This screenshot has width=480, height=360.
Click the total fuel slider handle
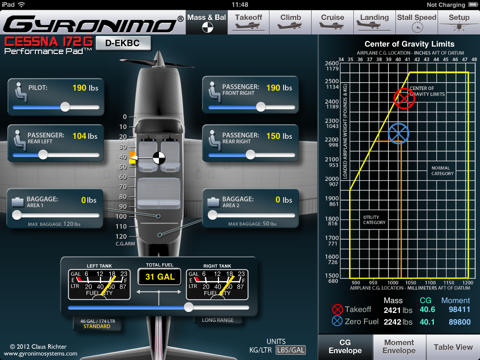189,307
